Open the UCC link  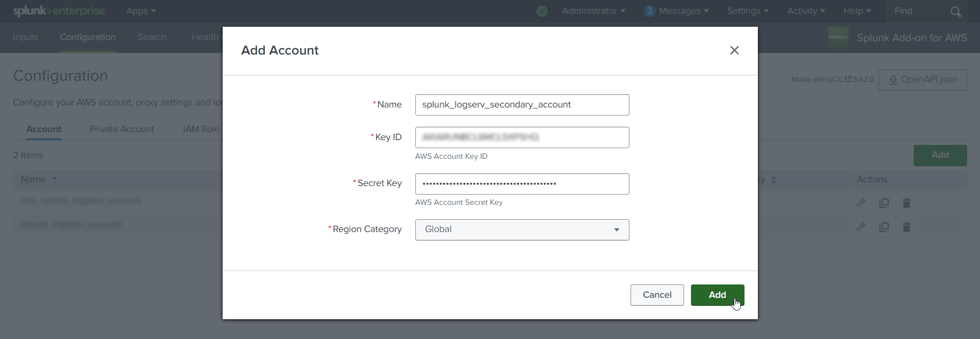[x=839, y=80]
